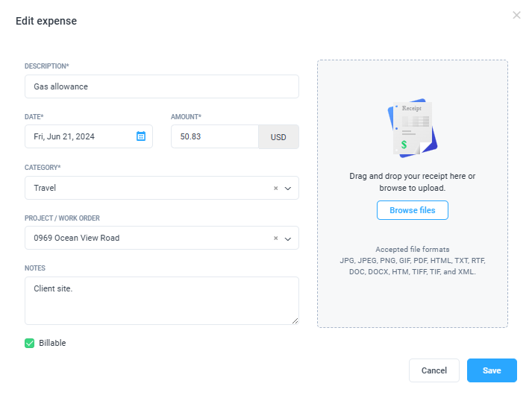Click the USD currency box
The width and height of the screenshot is (532, 398).
coord(278,137)
